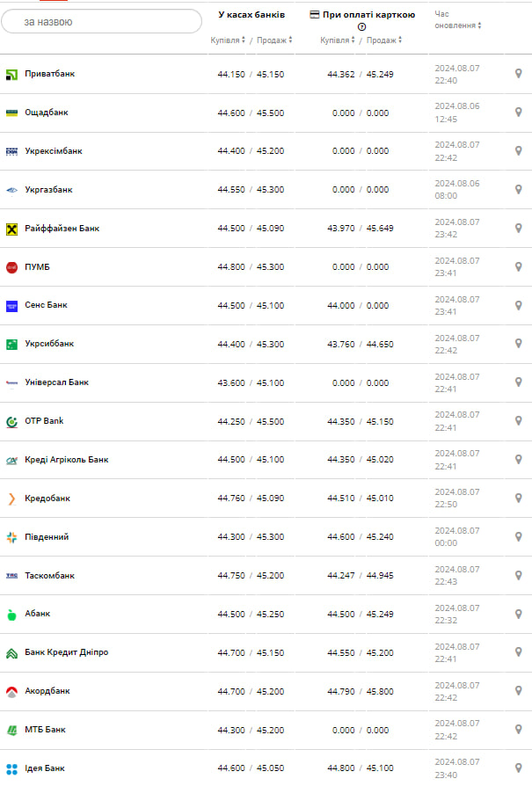Click the Укрсиббанк logo icon
This screenshot has height=786, width=532.
point(11,344)
